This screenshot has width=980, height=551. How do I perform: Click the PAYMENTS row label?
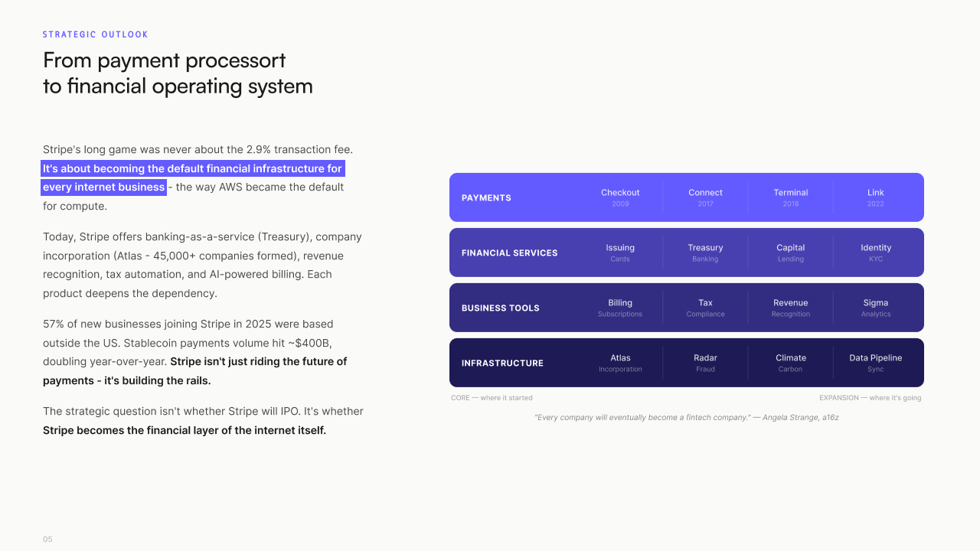click(x=486, y=197)
